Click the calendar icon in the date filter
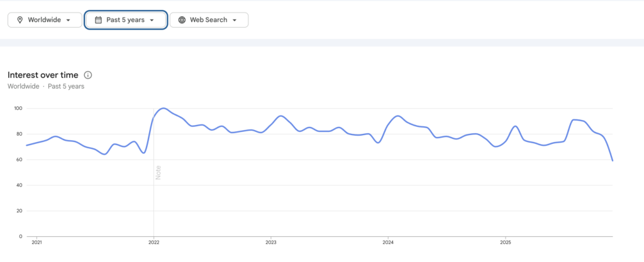 98,20
